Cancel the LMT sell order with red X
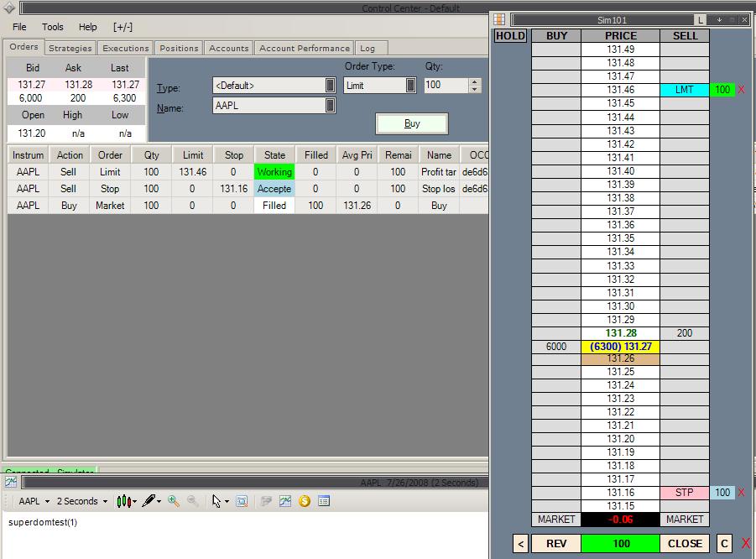The image size is (756, 559). click(742, 90)
